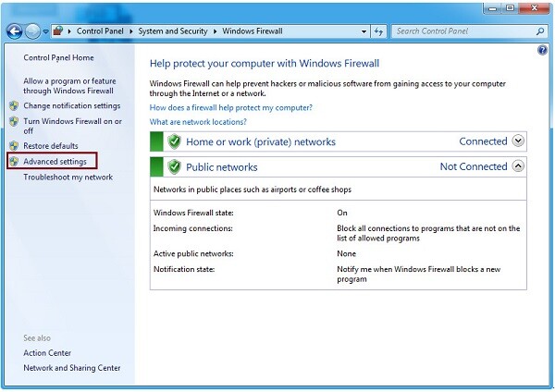Click Home or work (private) networks heading
Viewport: 555px width, 392px height.
(x=261, y=141)
